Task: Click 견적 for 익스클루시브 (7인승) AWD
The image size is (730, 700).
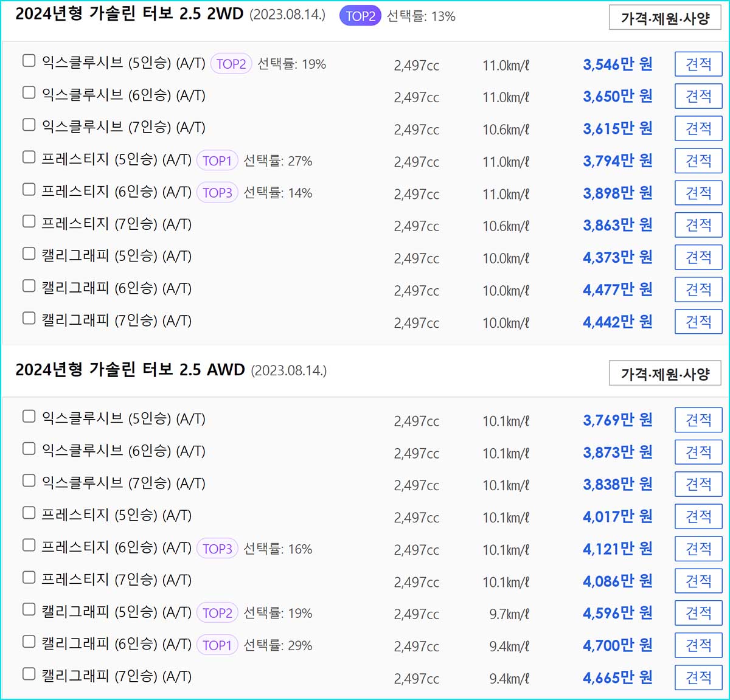Action: [x=698, y=484]
